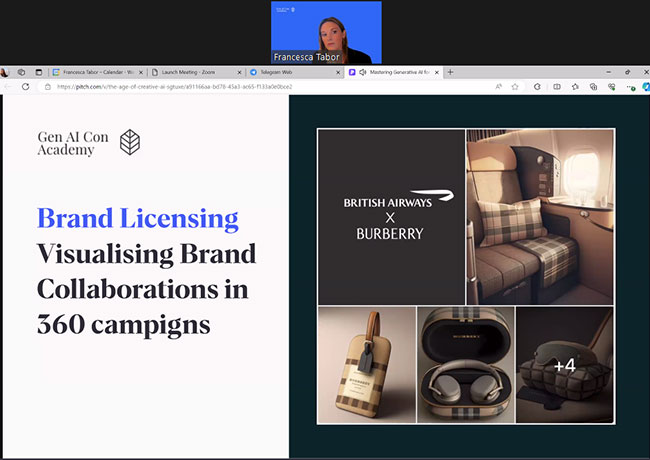
Task: Open browser essentials heart icon
Action: tap(611, 87)
